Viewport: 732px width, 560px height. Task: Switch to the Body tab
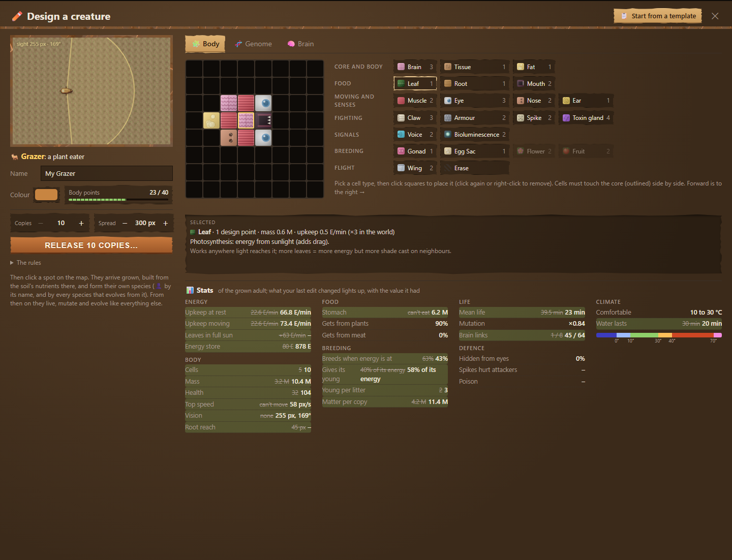tap(205, 44)
